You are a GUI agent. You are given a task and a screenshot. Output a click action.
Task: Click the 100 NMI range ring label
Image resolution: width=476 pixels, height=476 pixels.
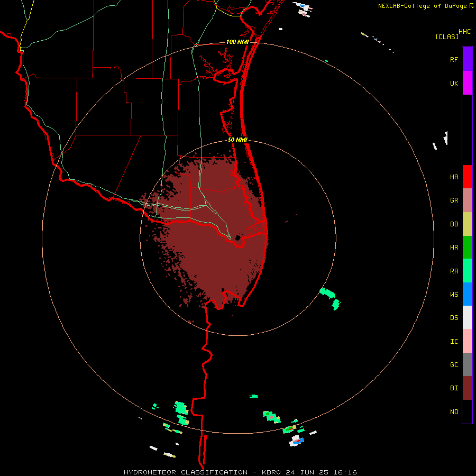237,42
